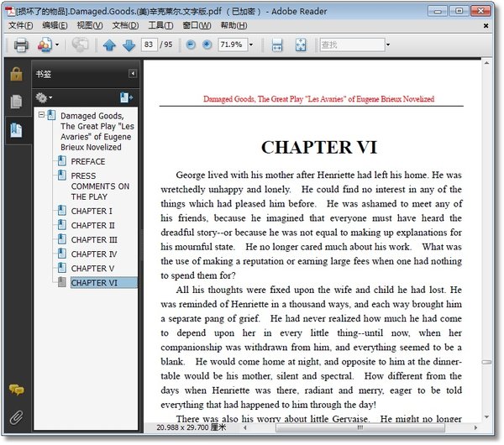Click the collaborate/share icon with people
504x445 pixels.
coord(45,44)
